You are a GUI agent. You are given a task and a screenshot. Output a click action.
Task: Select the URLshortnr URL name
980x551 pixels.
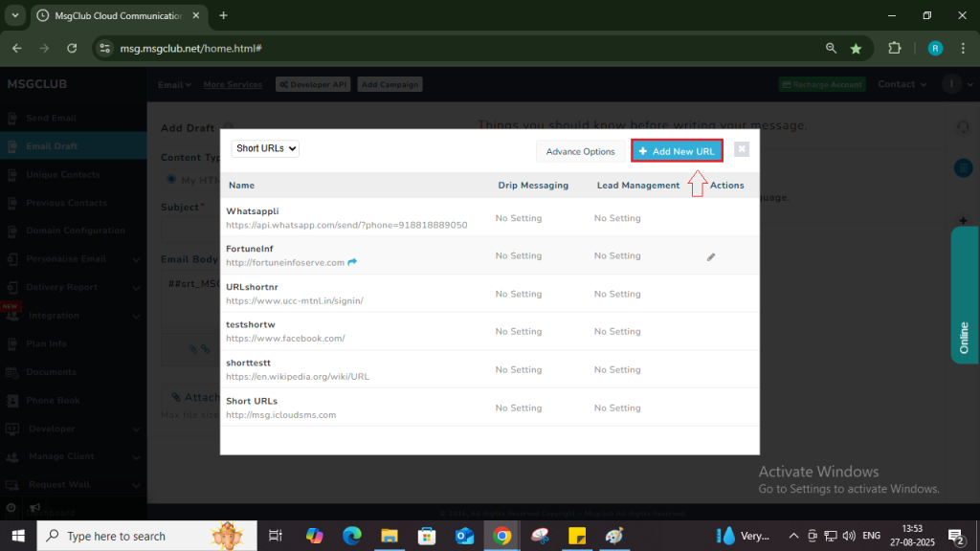click(252, 287)
